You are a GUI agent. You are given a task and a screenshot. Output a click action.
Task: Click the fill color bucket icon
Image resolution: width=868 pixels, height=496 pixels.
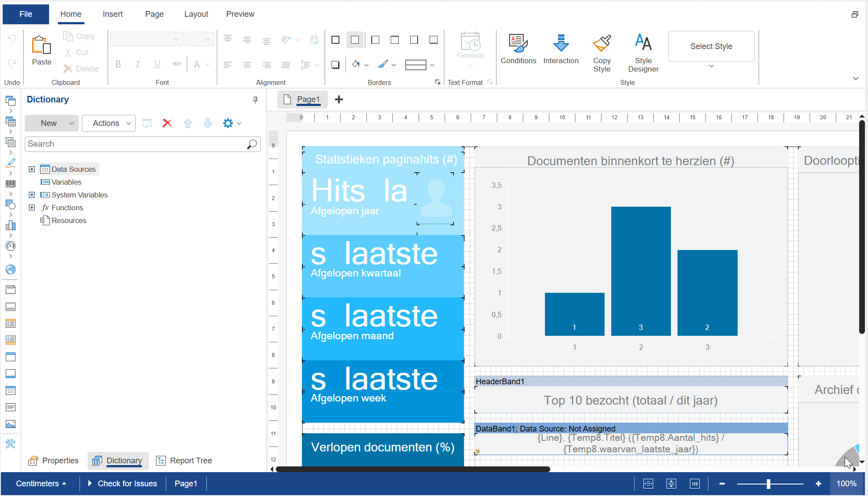tap(356, 64)
